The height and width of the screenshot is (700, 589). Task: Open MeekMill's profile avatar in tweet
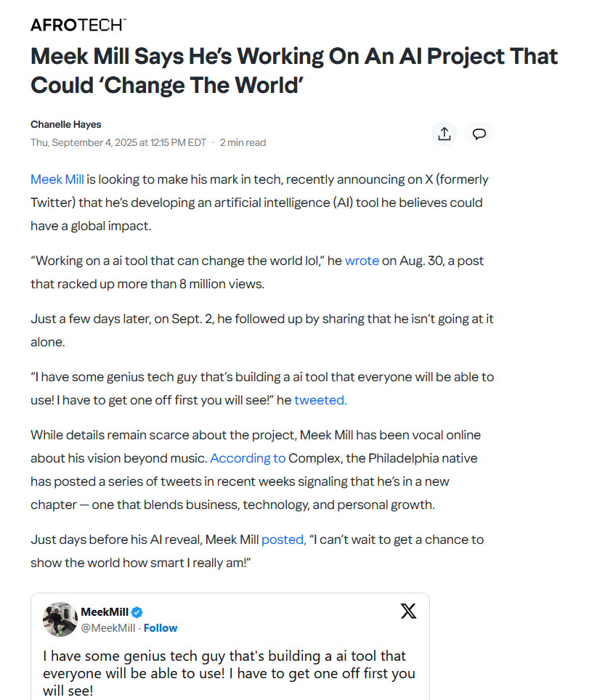(x=60, y=619)
